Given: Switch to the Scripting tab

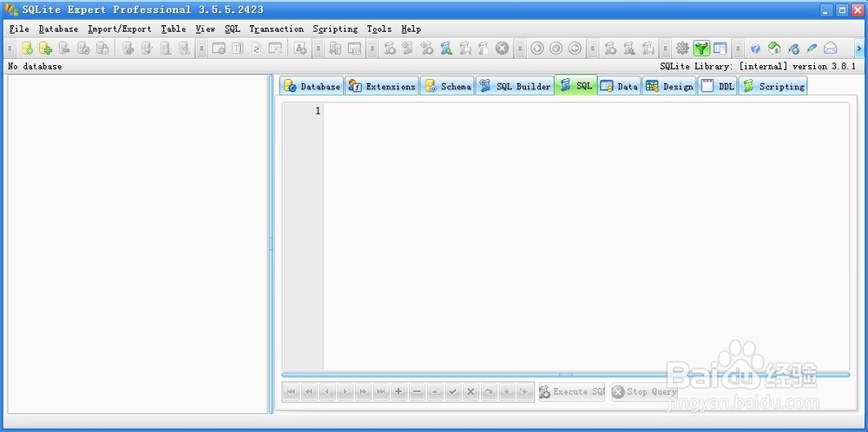Looking at the screenshot, I should tap(773, 86).
